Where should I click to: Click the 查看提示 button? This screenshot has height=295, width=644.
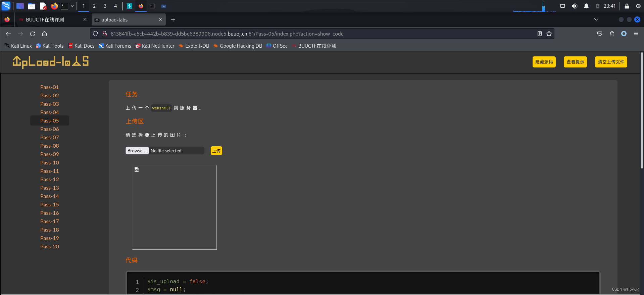tap(575, 62)
